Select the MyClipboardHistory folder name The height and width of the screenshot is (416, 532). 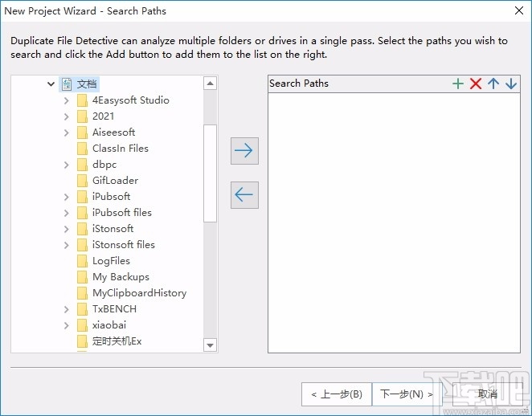point(140,293)
